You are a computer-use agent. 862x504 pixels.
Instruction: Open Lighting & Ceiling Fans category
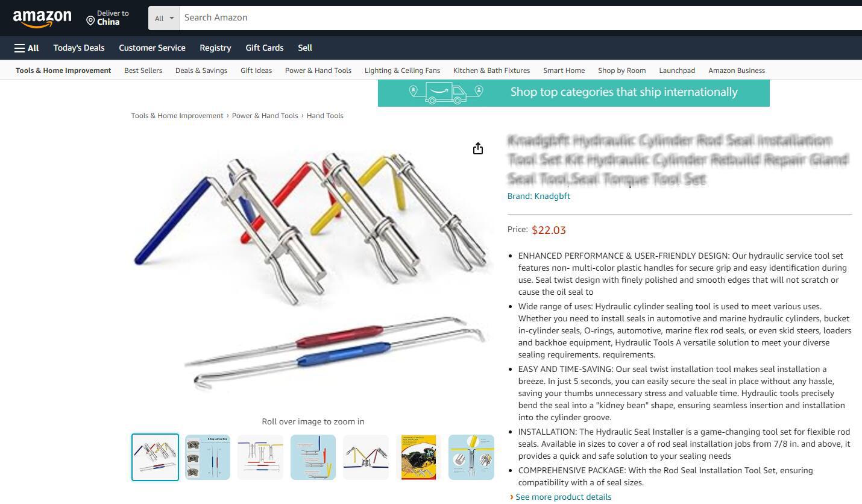402,71
